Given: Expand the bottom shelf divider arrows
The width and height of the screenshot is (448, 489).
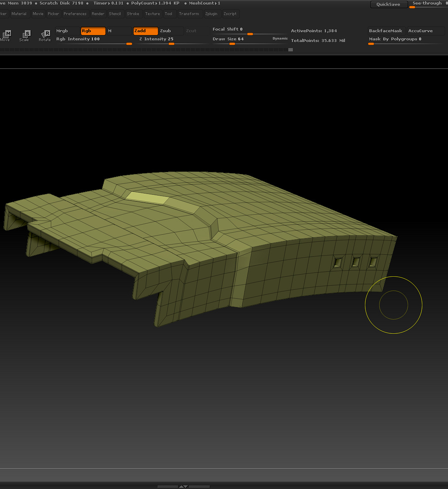Looking at the screenshot, I should (184, 486).
